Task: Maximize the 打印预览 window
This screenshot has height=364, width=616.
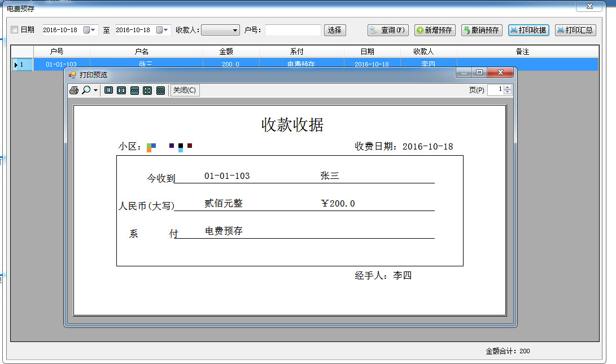Action: click(479, 73)
